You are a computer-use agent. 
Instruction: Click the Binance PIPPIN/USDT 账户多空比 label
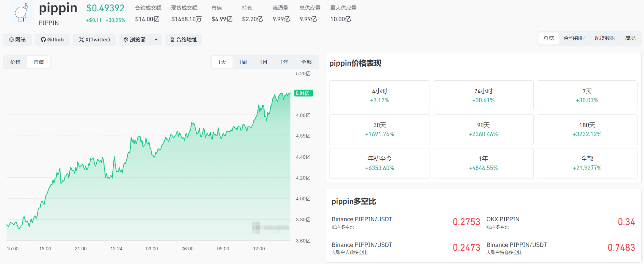(362, 223)
